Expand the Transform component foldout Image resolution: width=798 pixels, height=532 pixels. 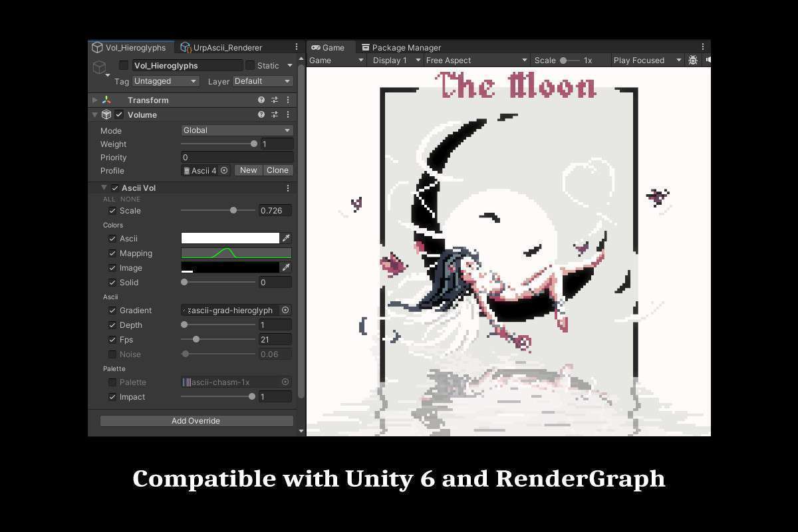pyautogui.click(x=95, y=100)
